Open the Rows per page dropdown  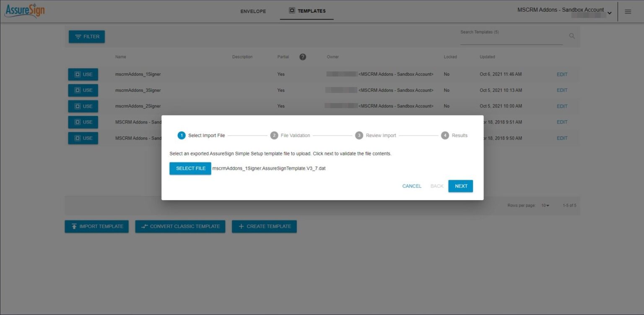click(x=545, y=205)
